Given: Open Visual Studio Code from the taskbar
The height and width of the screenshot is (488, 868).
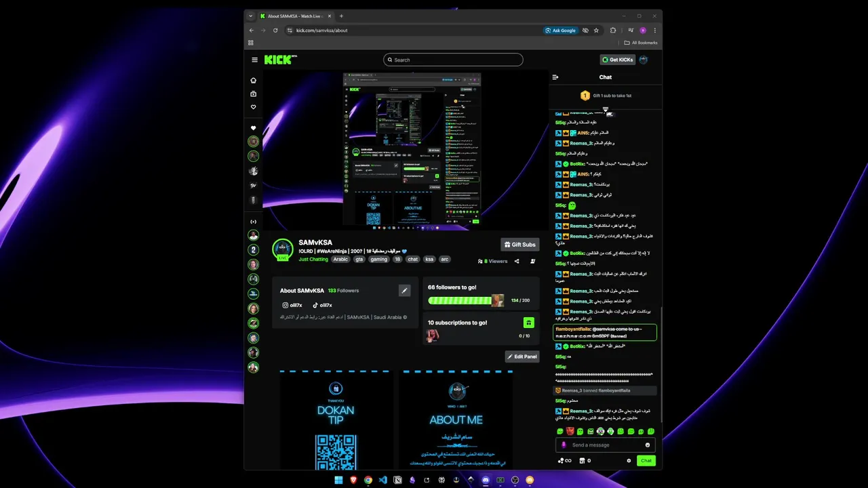Looking at the screenshot, I should click(x=382, y=480).
